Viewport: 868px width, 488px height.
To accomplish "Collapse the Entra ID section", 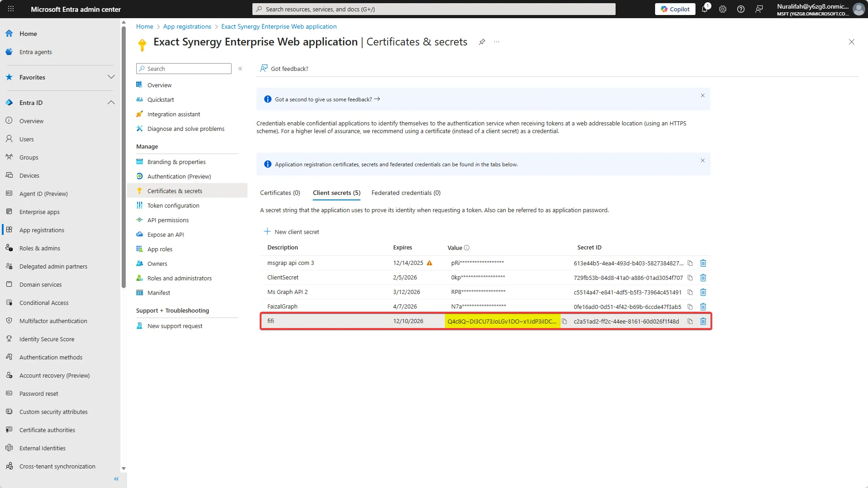I will click(111, 102).
